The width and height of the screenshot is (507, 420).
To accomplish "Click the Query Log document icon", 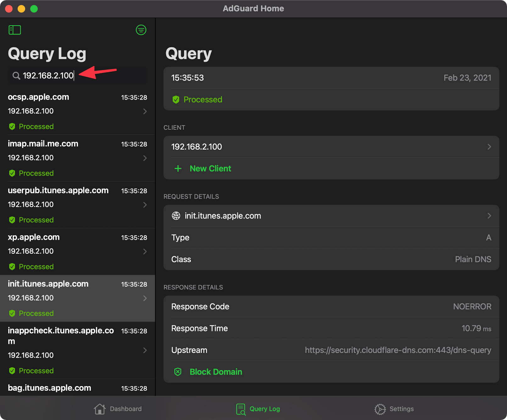I will pyautogui.click(x=241, y=409).
